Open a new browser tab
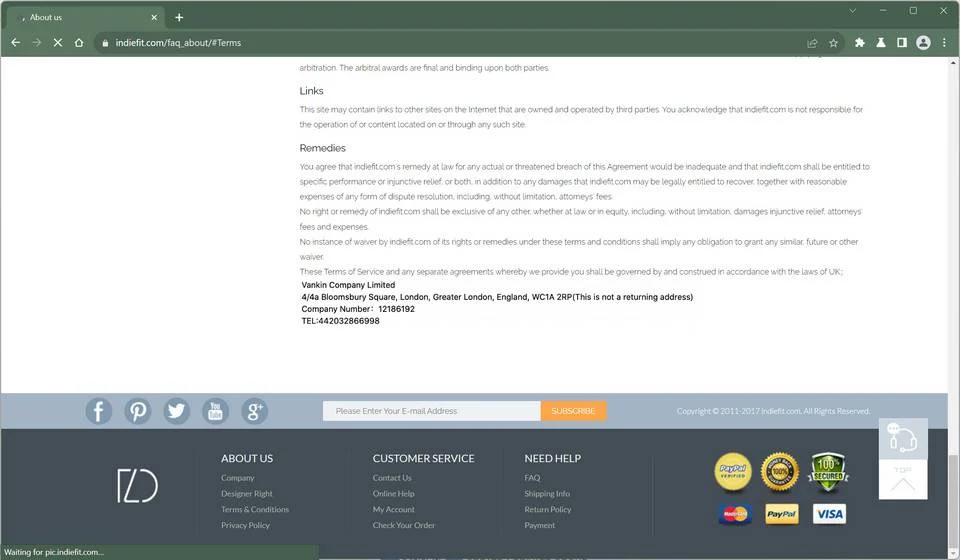 pyautogui.click(x=179, y=17)
